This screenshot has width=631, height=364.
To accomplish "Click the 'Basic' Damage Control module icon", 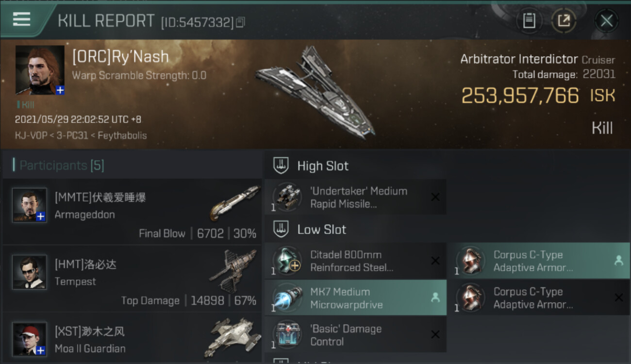I will 287,335.
